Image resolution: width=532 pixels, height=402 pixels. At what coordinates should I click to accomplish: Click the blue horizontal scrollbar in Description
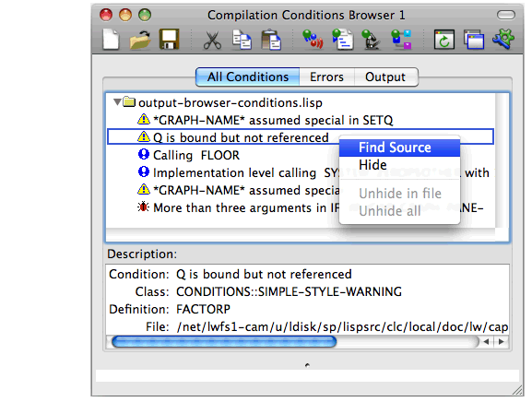(224, 342)
